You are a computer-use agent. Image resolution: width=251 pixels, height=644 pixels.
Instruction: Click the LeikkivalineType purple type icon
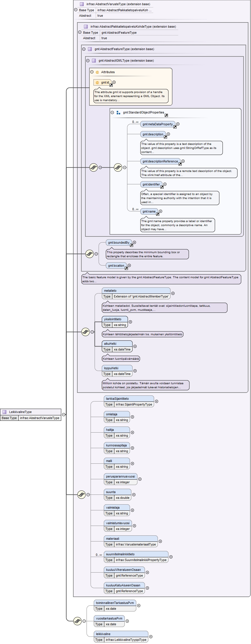click(x=5, y=412)
